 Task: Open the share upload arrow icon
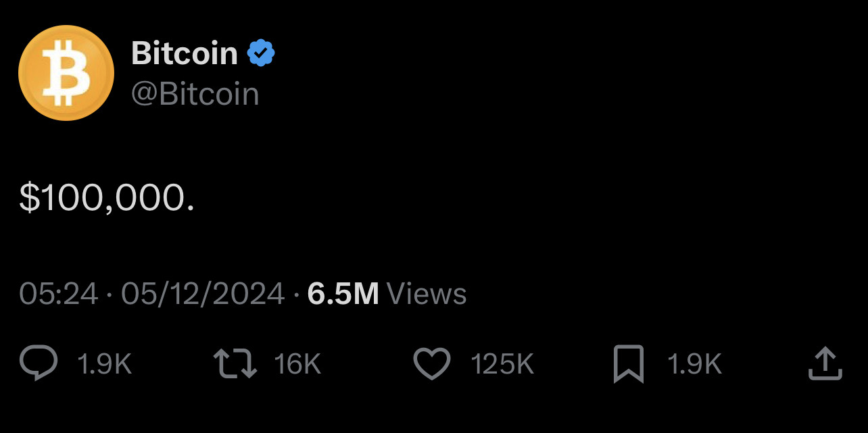point(825,365)
